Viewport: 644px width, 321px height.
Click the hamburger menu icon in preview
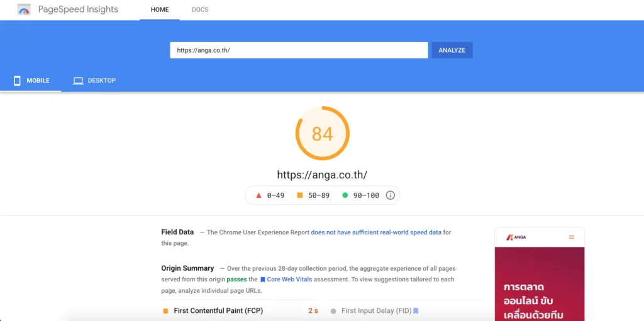click(571, 237)
